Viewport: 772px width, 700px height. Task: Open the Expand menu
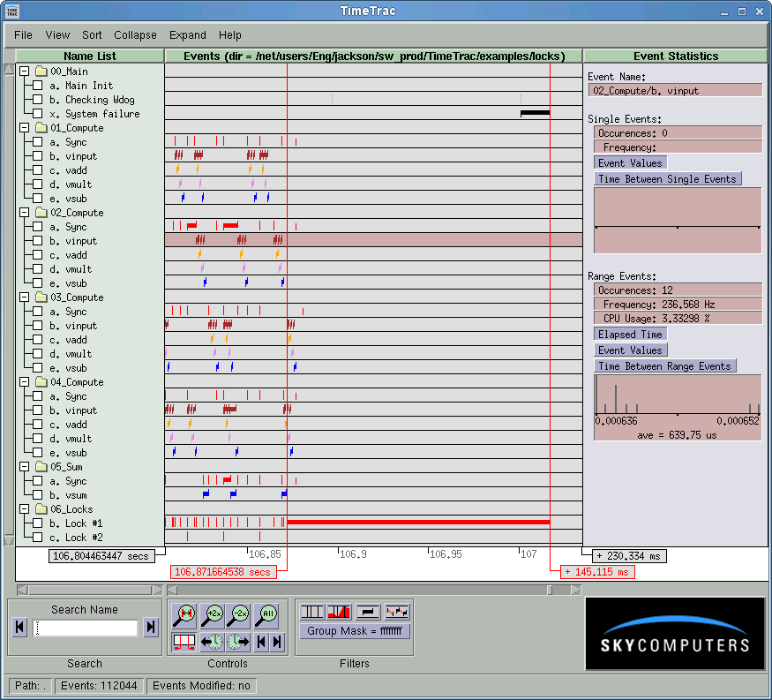pyautogui.click(x=188, y=35)
